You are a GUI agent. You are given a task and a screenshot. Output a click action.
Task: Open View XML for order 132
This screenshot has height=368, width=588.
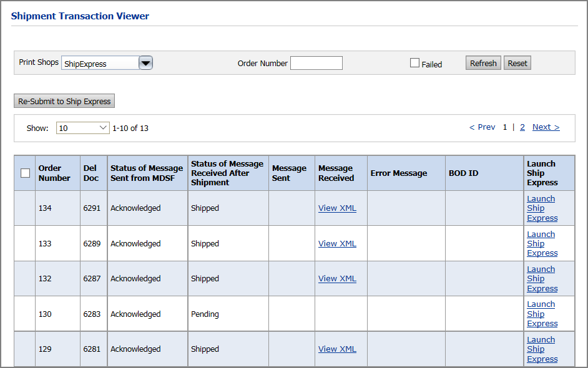click(x=337, y=279)
